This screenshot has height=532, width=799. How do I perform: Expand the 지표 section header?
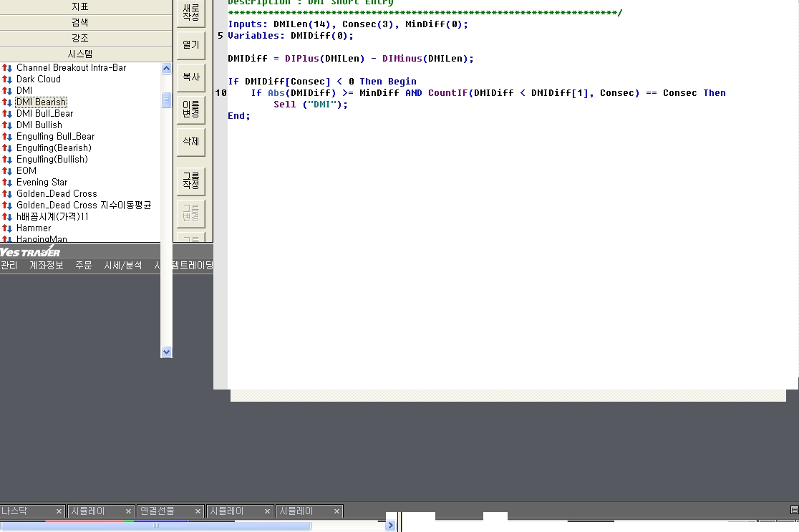80,6
